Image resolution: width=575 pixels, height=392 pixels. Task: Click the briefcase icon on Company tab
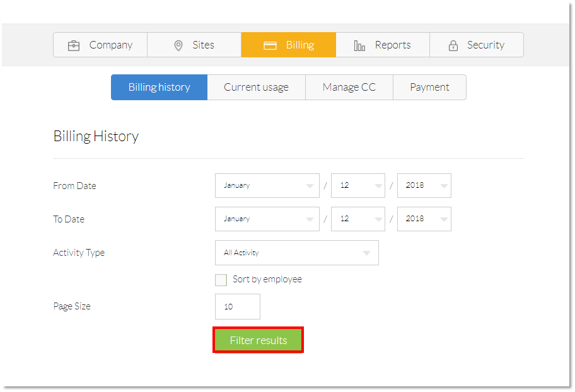74,45
